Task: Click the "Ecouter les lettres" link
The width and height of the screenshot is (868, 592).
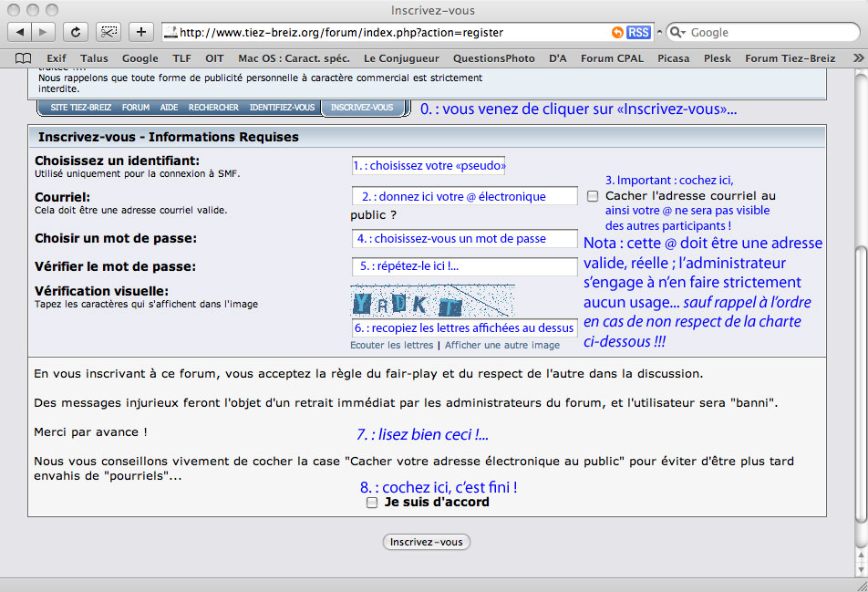Action: pos(392,345)
